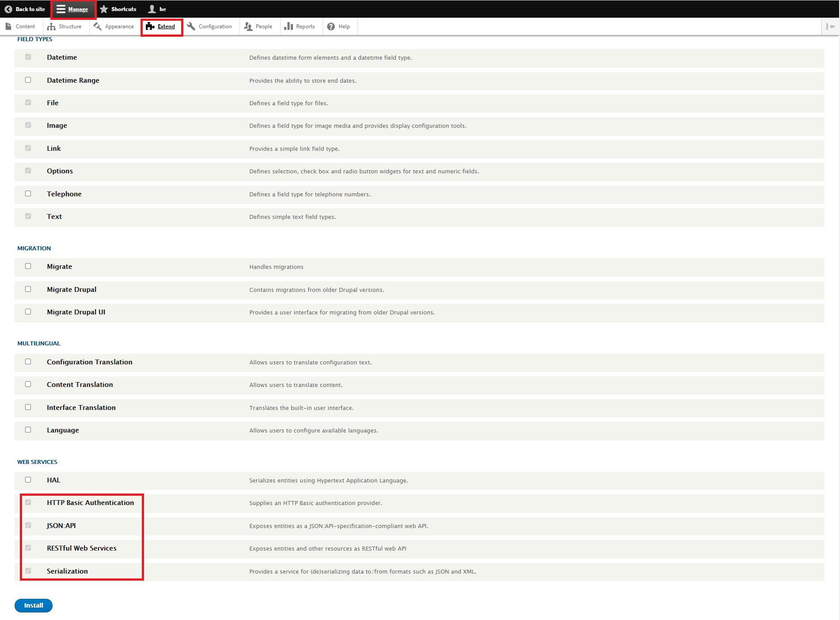Open the Extend puzzle piece icon

tap(150, 27)
